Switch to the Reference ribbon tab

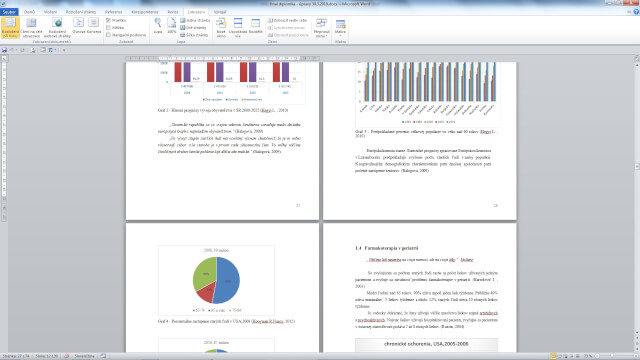[x=113, y=12]
